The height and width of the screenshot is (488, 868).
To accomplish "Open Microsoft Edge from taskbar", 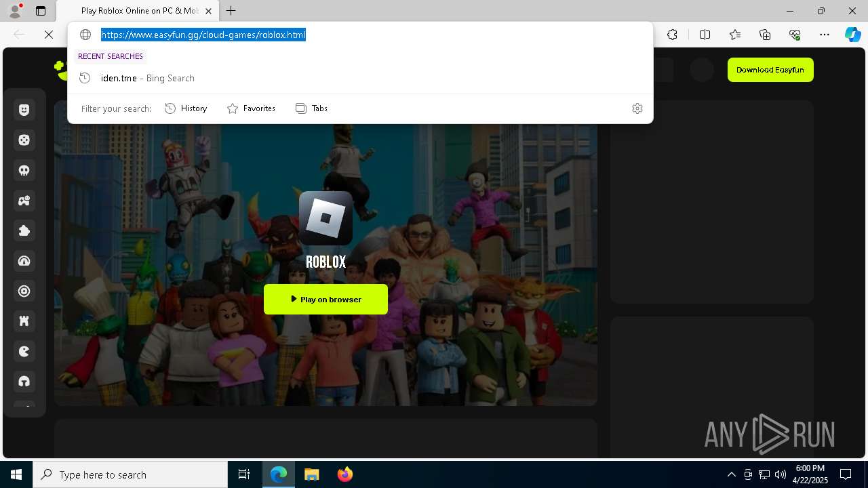I will tap(279, 474).
